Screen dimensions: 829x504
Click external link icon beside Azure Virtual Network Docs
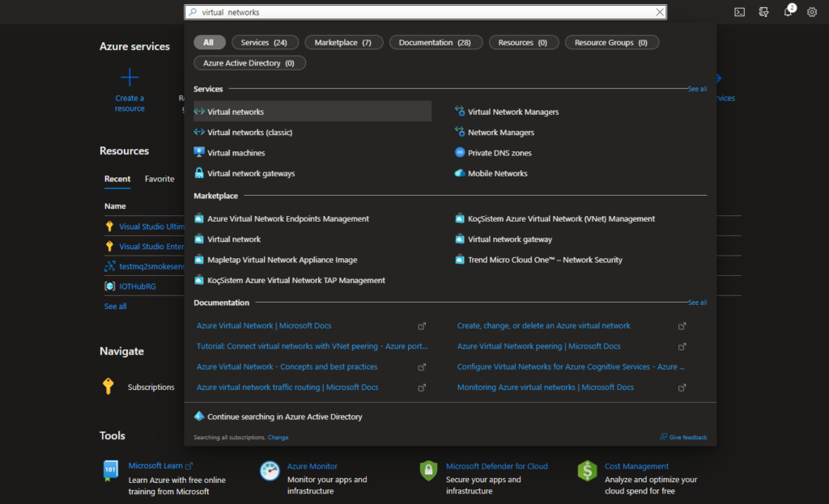422,326
